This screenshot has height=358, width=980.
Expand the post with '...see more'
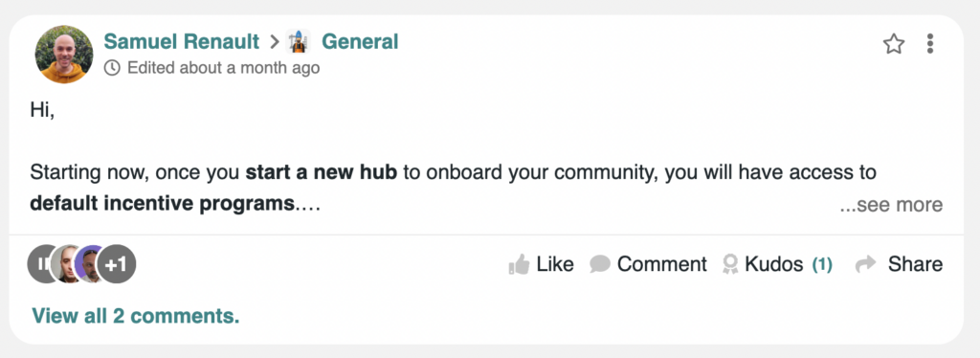891,205
